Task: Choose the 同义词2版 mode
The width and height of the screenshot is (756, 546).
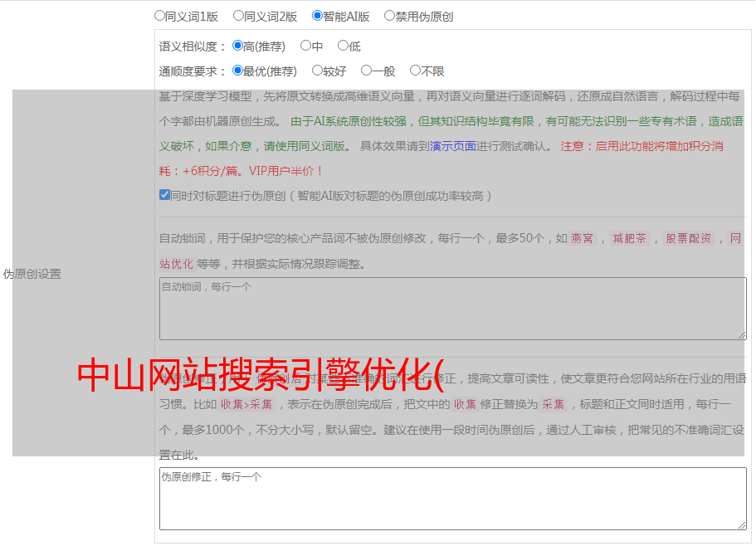Action: point(238,16)
